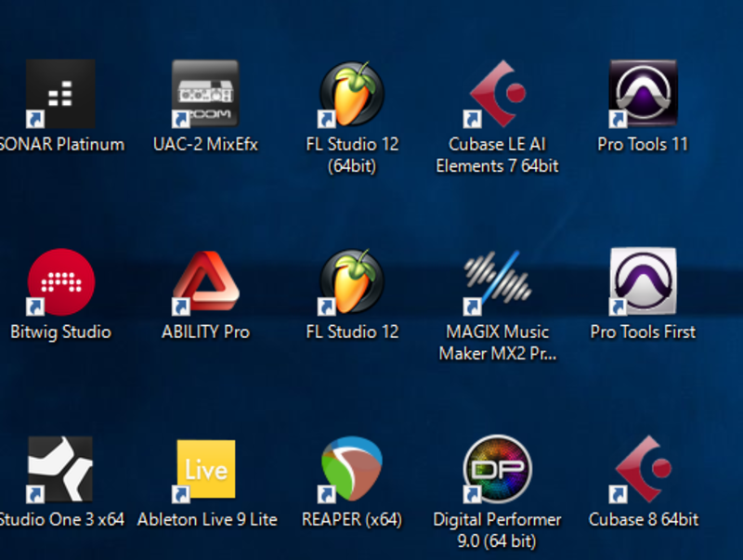Launch the UAC-2 MixEfx shortcut icon

tap(205, 94)
